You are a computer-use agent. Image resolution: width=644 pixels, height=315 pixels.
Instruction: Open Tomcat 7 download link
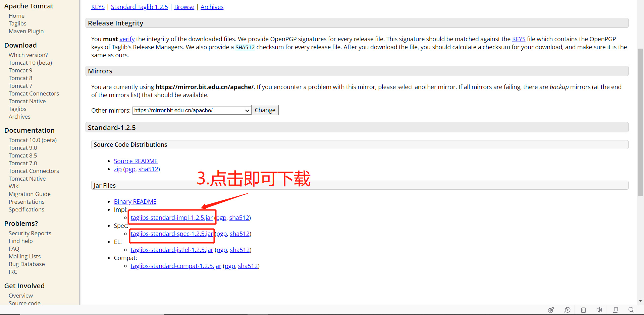20,86
